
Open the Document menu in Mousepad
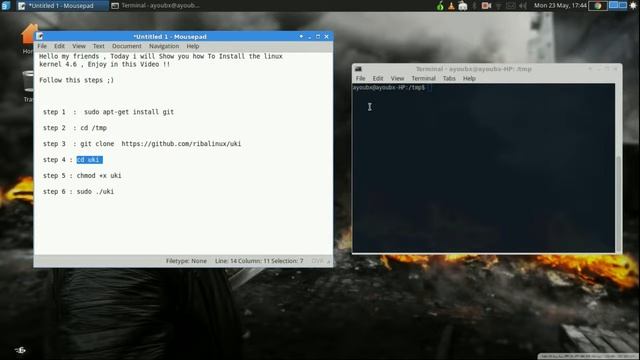click(127, 46)
